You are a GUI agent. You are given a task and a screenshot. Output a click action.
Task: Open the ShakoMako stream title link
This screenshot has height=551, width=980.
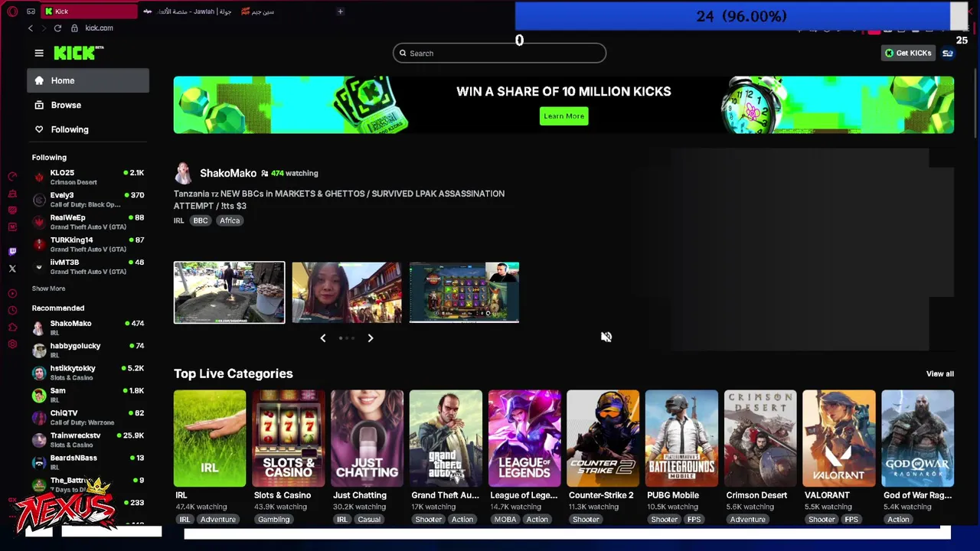[339, 200]
